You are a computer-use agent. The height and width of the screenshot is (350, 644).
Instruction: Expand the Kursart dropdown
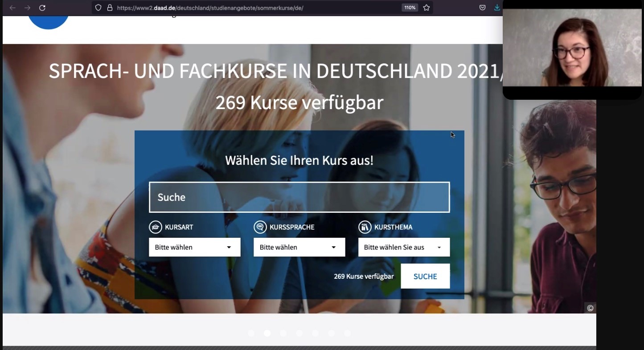point(194,247)
